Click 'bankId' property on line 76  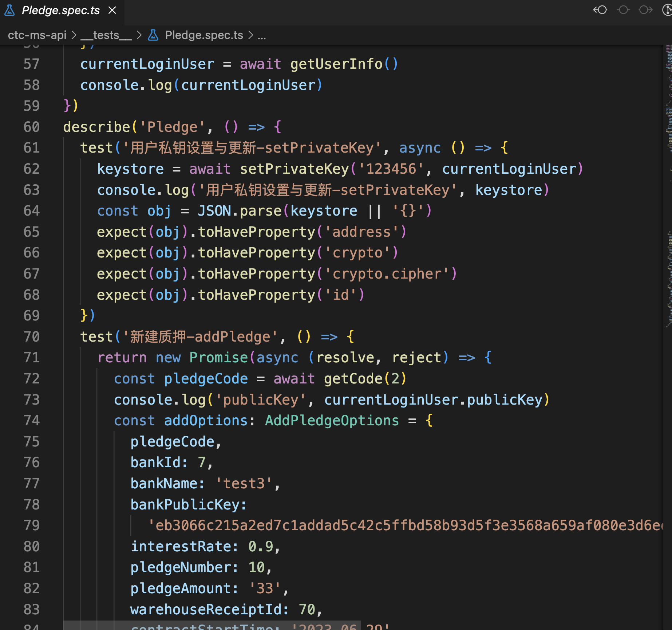click(x=156, y=462)
